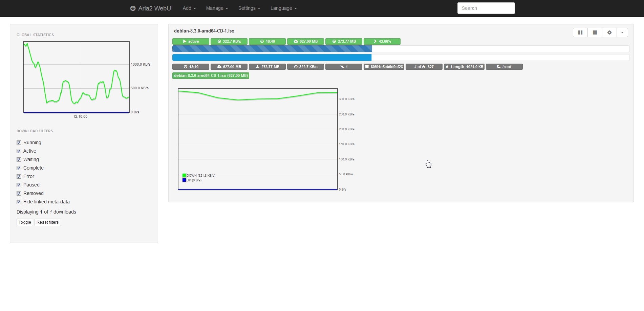The height and width of the screenshot is (311, 644).
Task: Toggle the Error filter
Action: [19, 176]
